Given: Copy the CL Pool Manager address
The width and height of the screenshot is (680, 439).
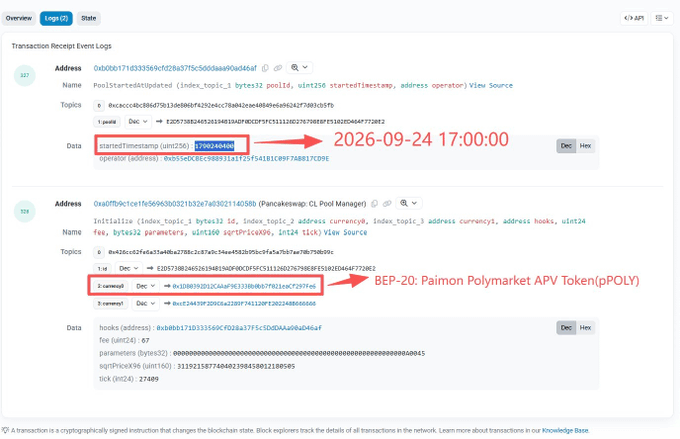Looking at the screenshot, I should coord(374,203).
